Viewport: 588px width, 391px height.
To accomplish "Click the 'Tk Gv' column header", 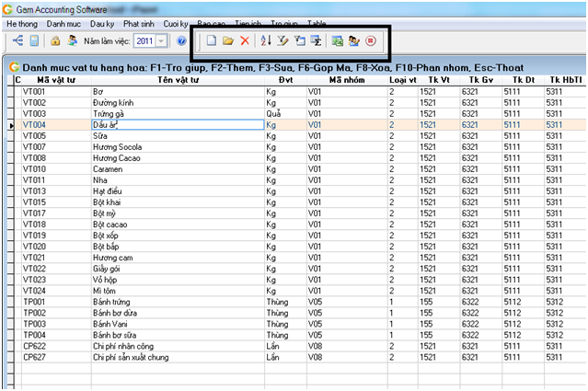I will pos(480,80).
